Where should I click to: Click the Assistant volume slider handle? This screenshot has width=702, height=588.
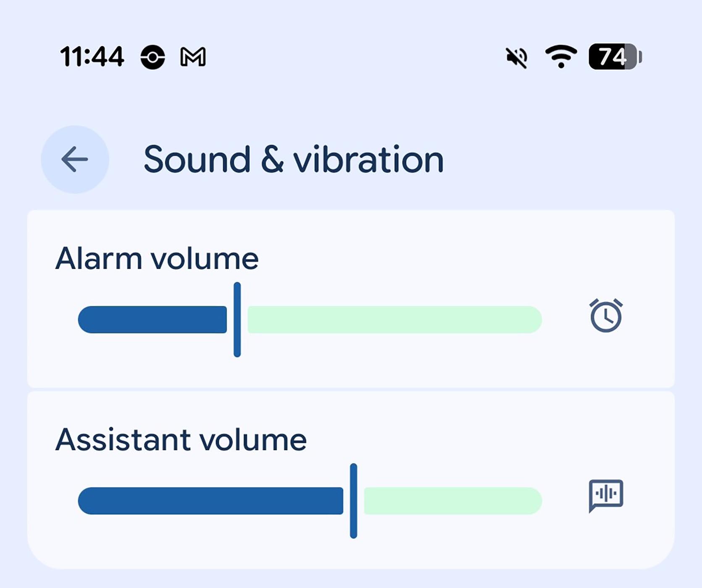point(353,501)
